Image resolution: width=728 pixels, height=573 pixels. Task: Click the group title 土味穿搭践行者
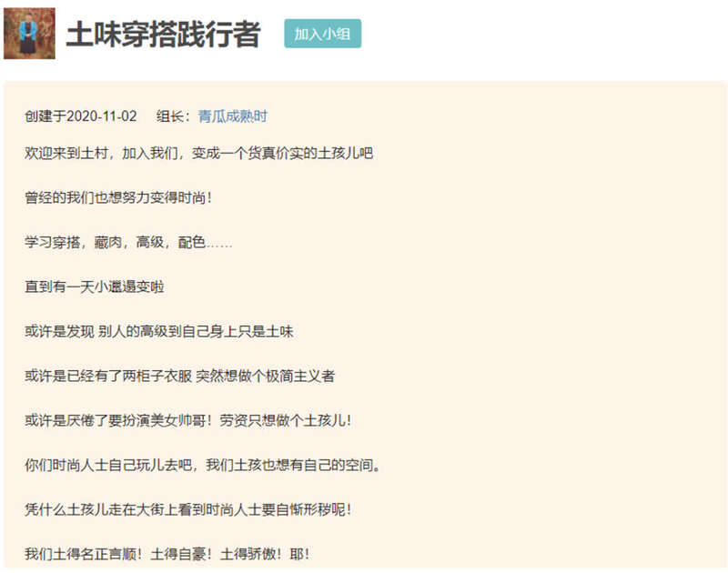click(163, 35)
